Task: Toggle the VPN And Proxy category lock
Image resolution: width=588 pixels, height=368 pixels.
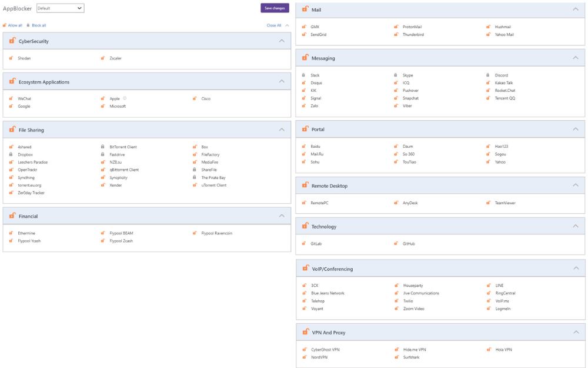Action: pos(305,332)
